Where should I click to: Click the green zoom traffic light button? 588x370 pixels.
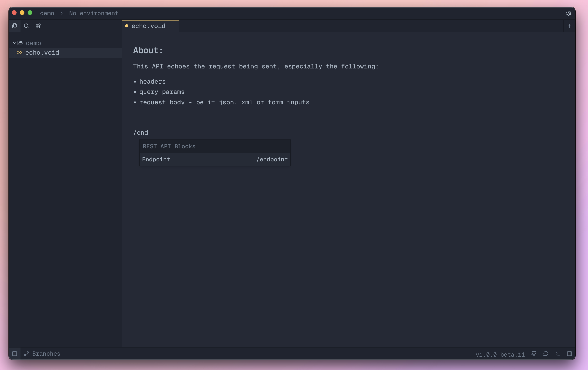point(30,13)
